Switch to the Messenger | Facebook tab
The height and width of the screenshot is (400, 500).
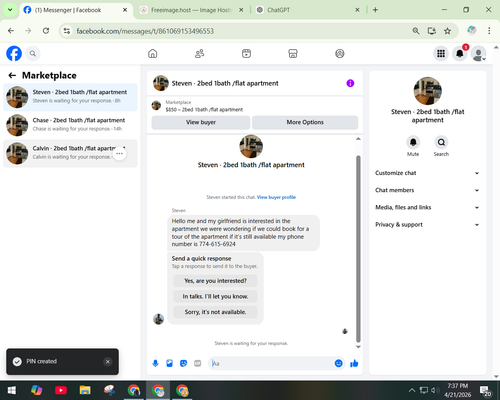(76, 10)
